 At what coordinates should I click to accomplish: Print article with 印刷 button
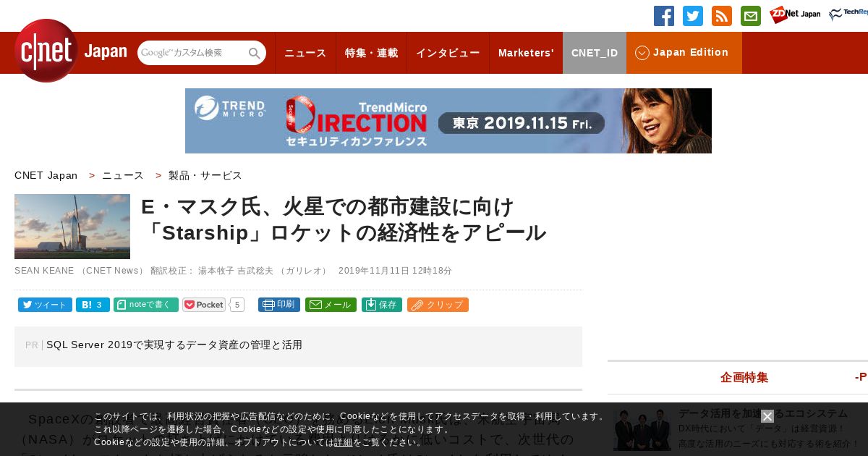(x=279, y=305)
